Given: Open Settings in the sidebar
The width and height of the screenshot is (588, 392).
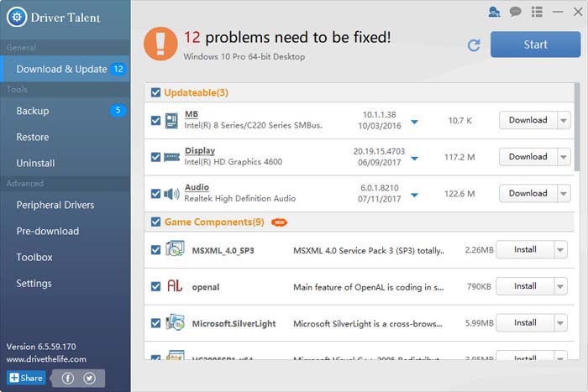Looking at the screenshot, I should 65,284.
